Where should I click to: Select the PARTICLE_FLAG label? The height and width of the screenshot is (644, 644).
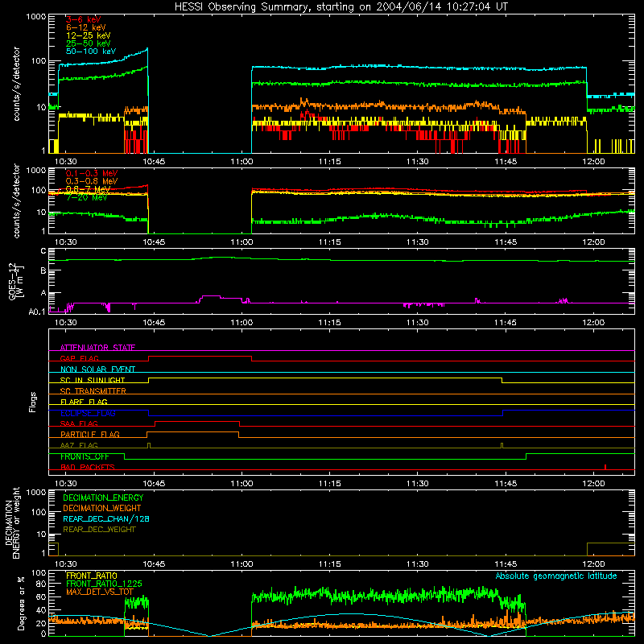click(90, 434)
